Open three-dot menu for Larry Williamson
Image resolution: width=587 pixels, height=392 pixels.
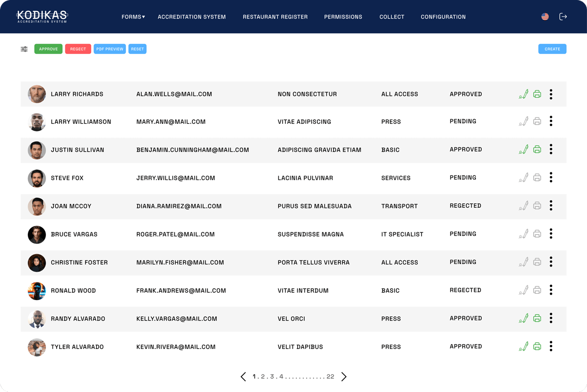coord(551,121)
